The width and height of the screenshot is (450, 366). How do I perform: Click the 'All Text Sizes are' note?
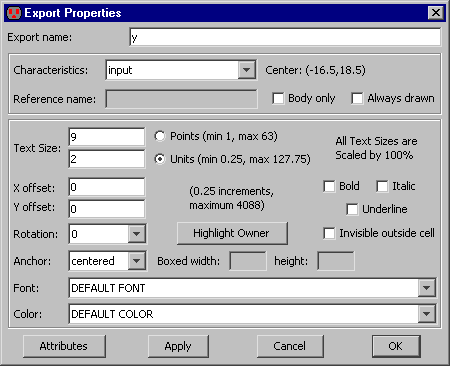coord(376,141)
